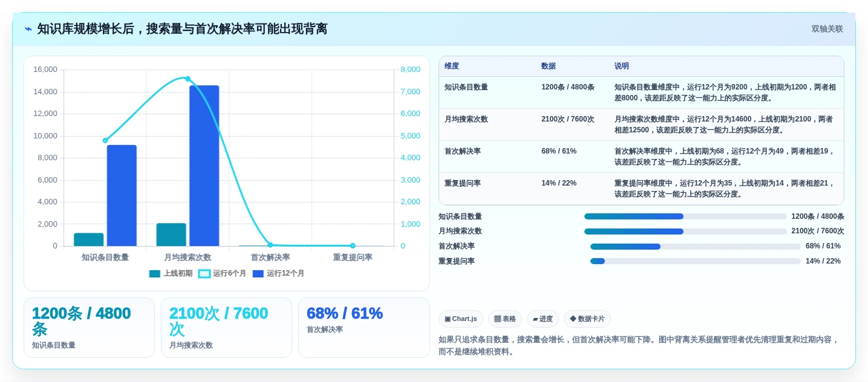
Task: Toggle the 运行6个月 legend entry
Action: tap(222, 274)
